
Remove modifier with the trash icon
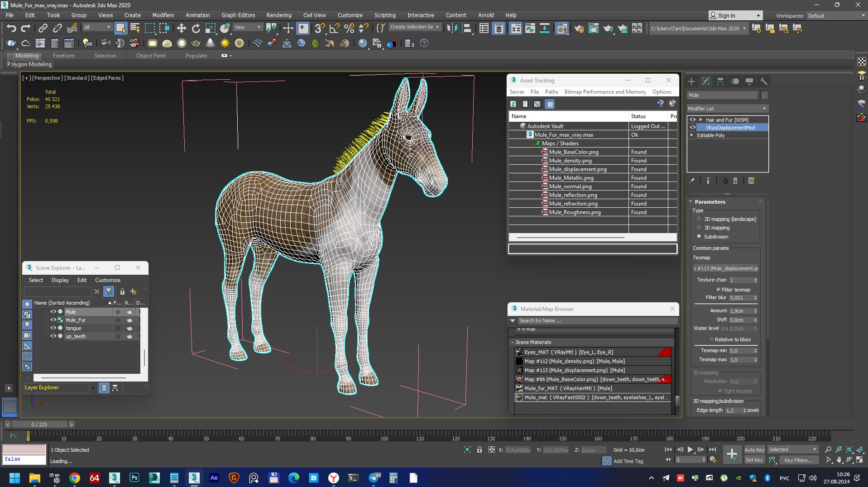coord(735,181)
